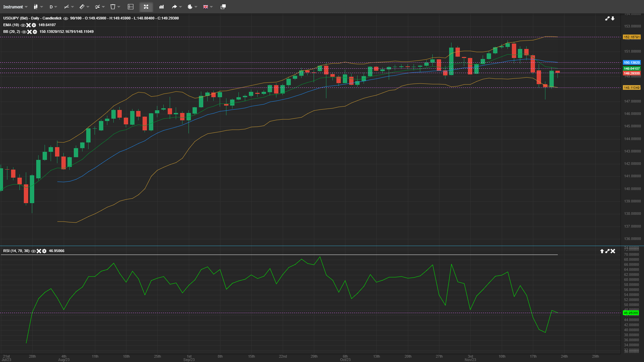This screenshot has height=362, width=644.
Task: Click the 6th Oct/23 date label
Action: pos(345,358)
